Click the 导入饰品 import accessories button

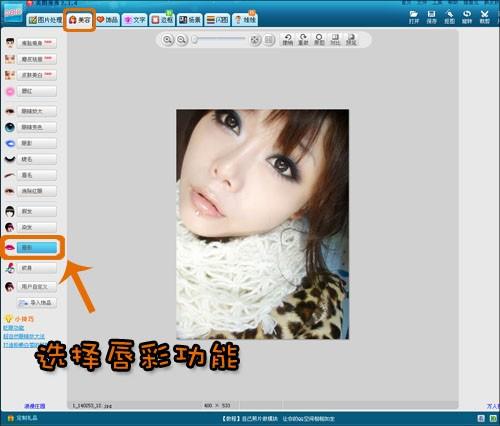tap(37, 303)
